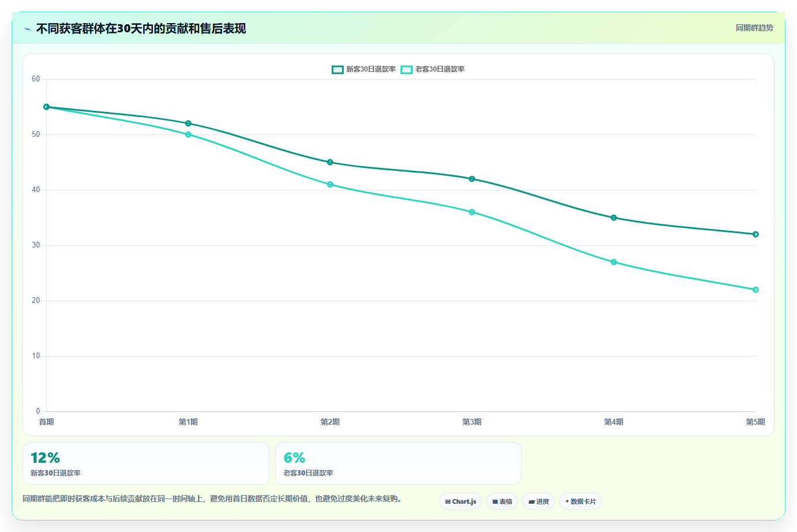Toggle the 老客30日退款率 legend swatch
The image size is (797, 532).
pyautogui.click(x=407, y=69)
